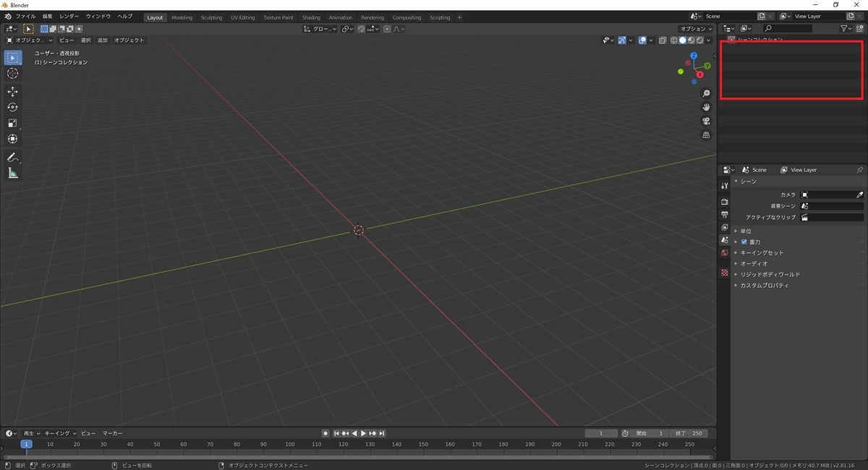Open the レンダー menu
This screenshot has height=470, width=868.
click(69, 17)
